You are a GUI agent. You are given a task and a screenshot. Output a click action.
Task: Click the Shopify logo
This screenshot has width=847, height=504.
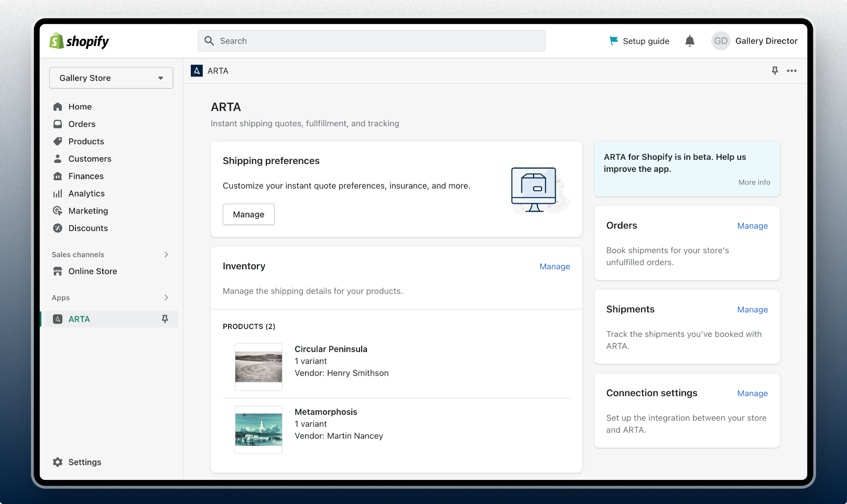pyautogui.click(x=79, y=41)
